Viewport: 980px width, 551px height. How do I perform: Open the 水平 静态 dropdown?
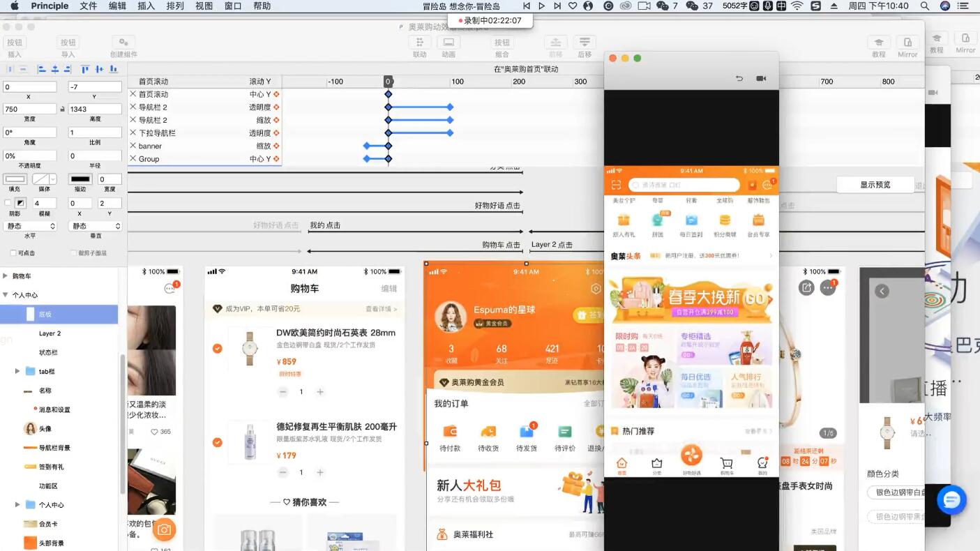31,226
